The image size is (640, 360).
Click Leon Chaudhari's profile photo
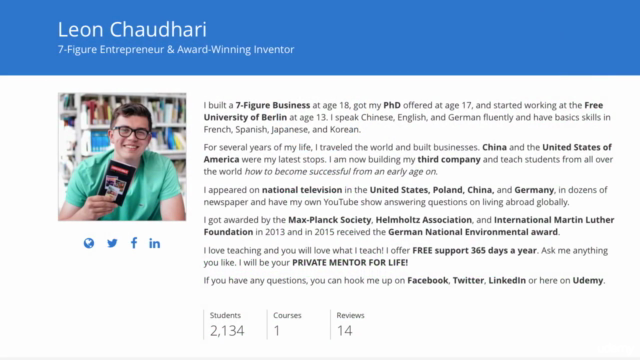pyautogui.click(x=122, y=157)
